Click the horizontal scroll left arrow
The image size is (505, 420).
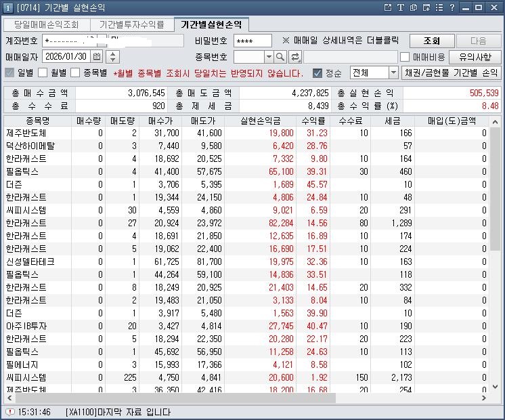pyautogui.click(x=9, y=398)
